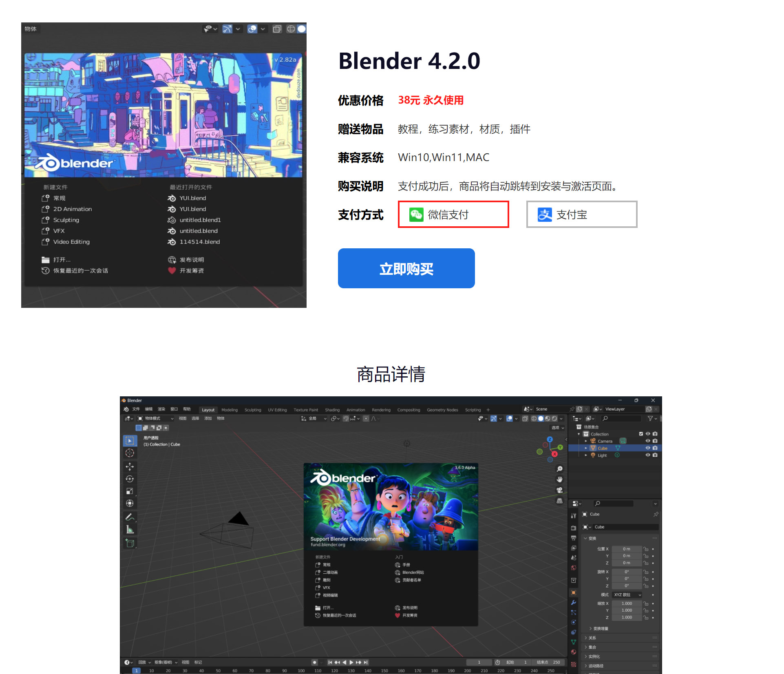Image resolution: width=784 pixels, height=674 pixels.
Task: Open the shading options dropdown arrow
Action: click(561, 418)
